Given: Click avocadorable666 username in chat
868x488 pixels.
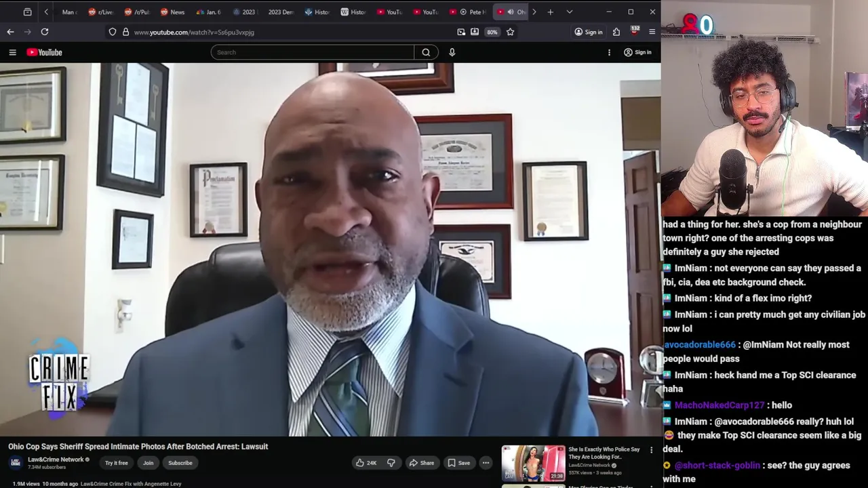Looking at the screenshot, I should [x=699, y=344].
